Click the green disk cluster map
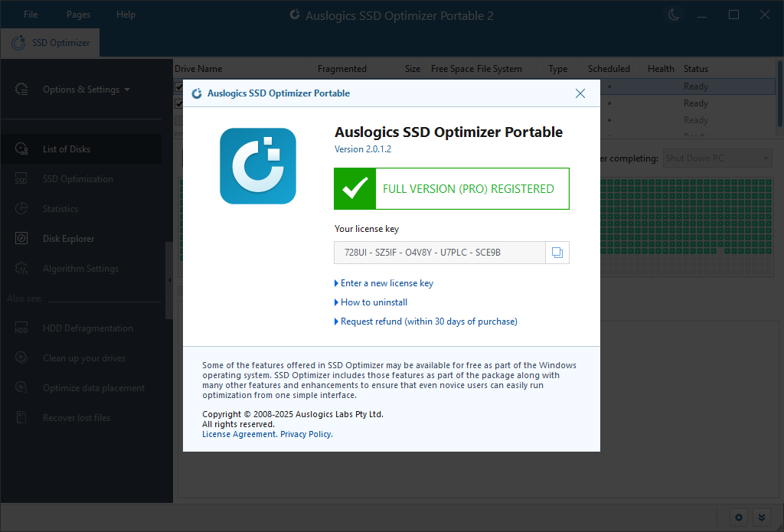The width and height of the screenshot is (784, 532). [x=687, y=227]
